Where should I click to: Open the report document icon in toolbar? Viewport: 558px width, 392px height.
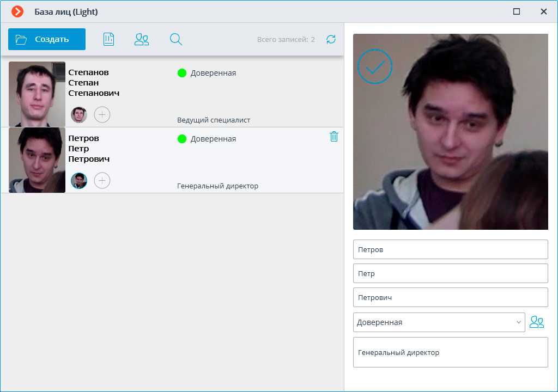click(108, 39)
